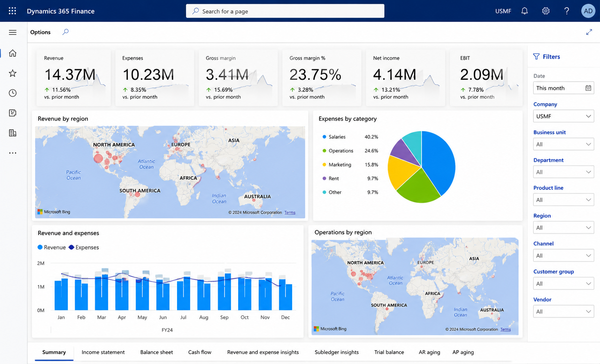This screenshot has height=364, width=600.
Task: Open the Company dropdown showing USMF
Action: click(563, 116)
